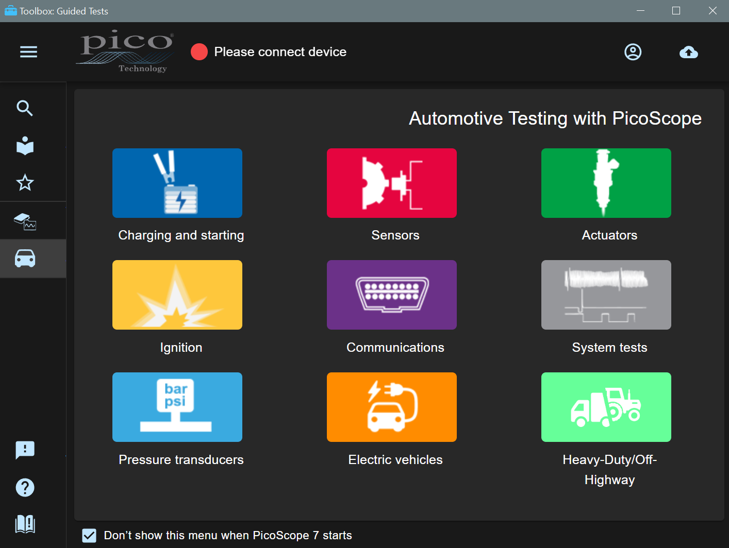This screenshot has width=729, height=548.
Task: Click the cloud upload icon
Action: coord(688,52)
